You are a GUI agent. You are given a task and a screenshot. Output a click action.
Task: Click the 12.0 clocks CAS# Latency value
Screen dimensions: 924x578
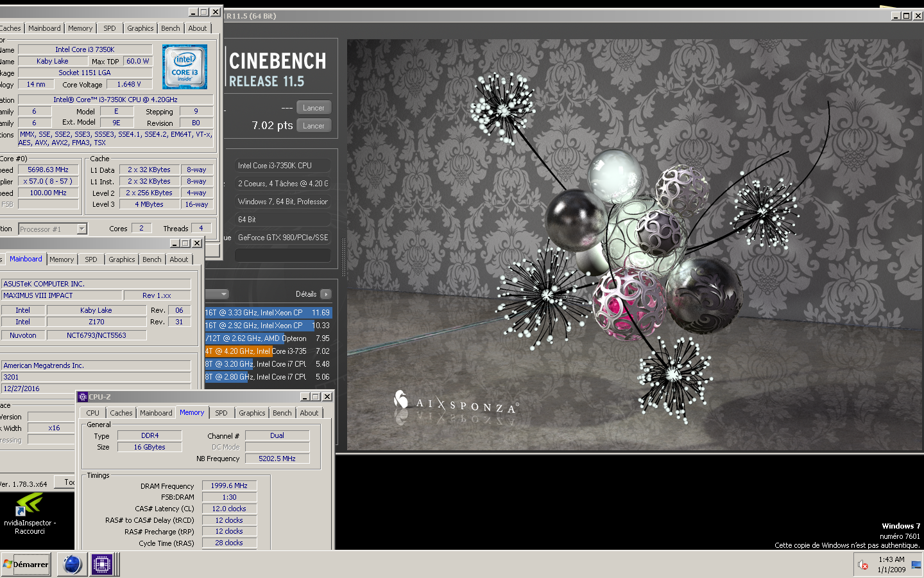230,509
